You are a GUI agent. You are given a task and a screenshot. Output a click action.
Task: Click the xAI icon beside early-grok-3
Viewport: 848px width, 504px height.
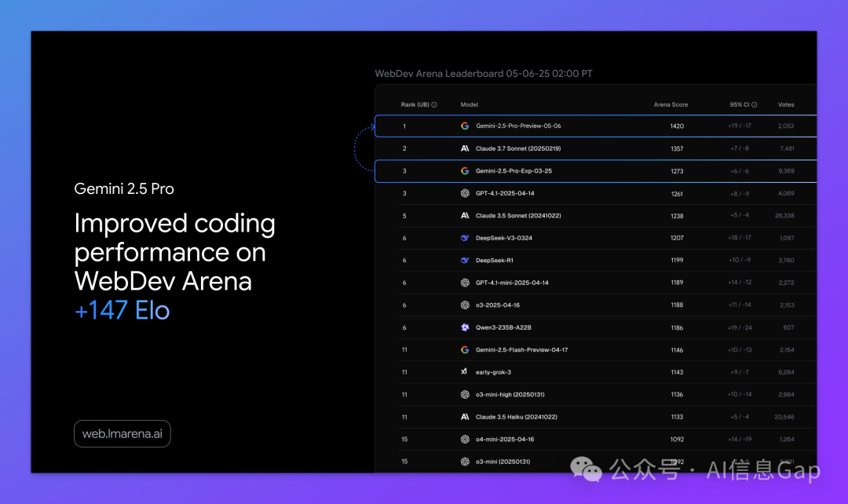464,371
